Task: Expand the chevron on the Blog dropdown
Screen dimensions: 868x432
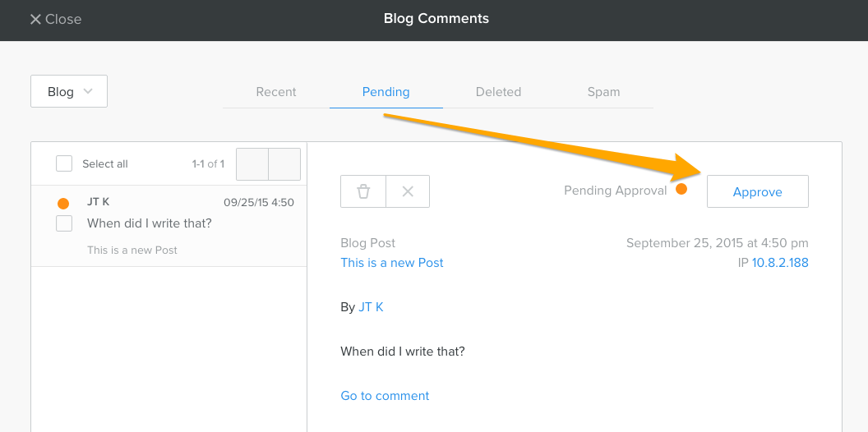Action: point(87,91)
